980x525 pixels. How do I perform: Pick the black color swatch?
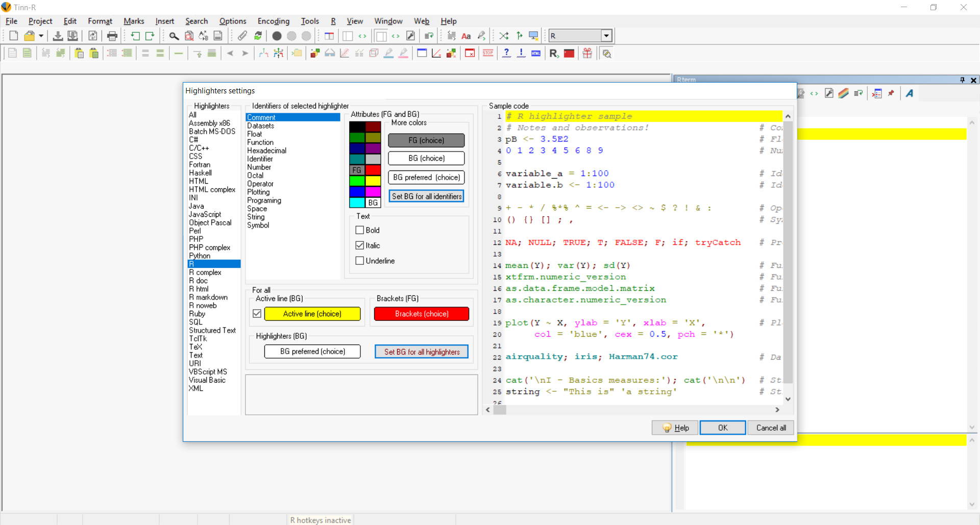coord(357,127)
